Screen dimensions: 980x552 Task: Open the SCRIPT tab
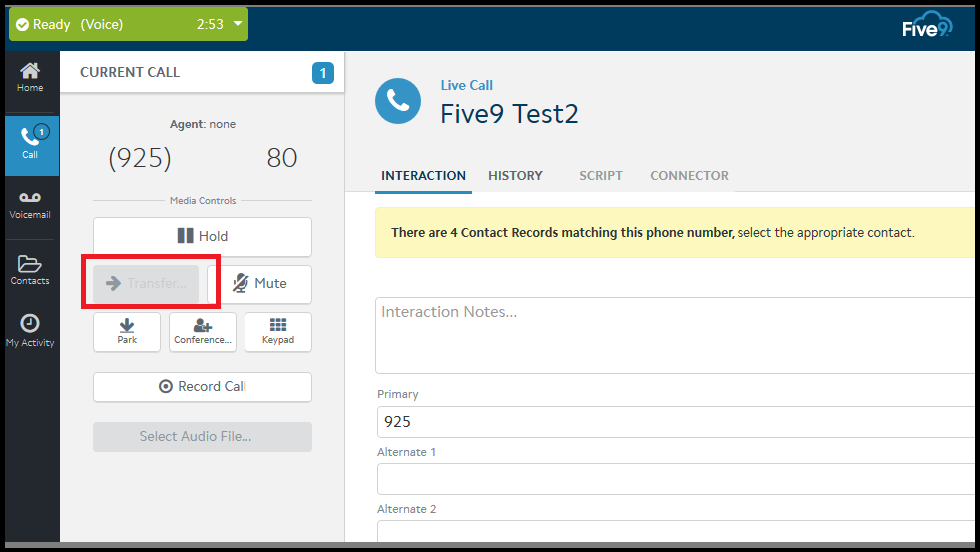[601, 176]
